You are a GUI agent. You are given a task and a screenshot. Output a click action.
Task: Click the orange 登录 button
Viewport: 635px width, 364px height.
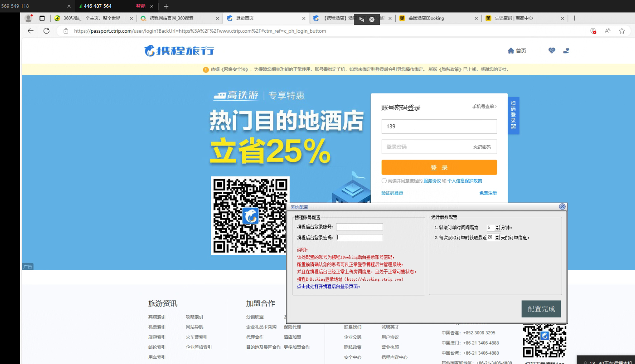click(439, 167)
